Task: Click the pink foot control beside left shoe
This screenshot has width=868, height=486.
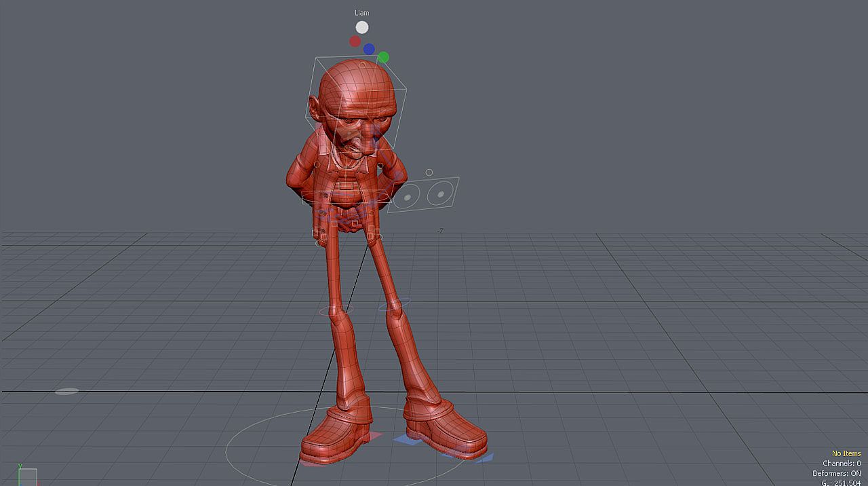Action: pos(375,435)
